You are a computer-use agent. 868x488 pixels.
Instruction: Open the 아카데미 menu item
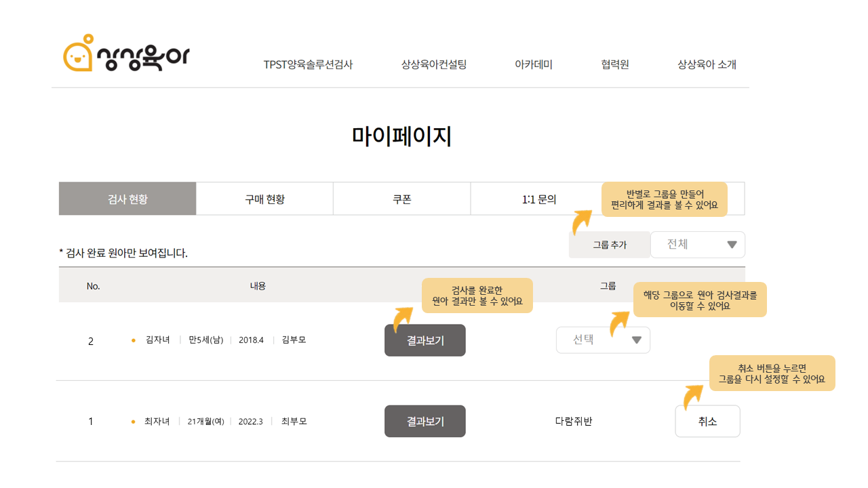coord(534,65)
